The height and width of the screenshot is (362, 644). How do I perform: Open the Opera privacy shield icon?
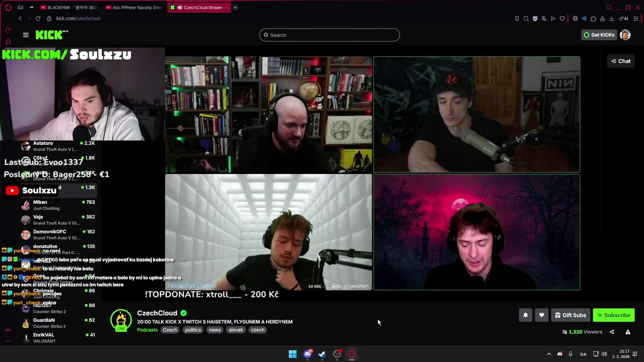tap(535, 19)
